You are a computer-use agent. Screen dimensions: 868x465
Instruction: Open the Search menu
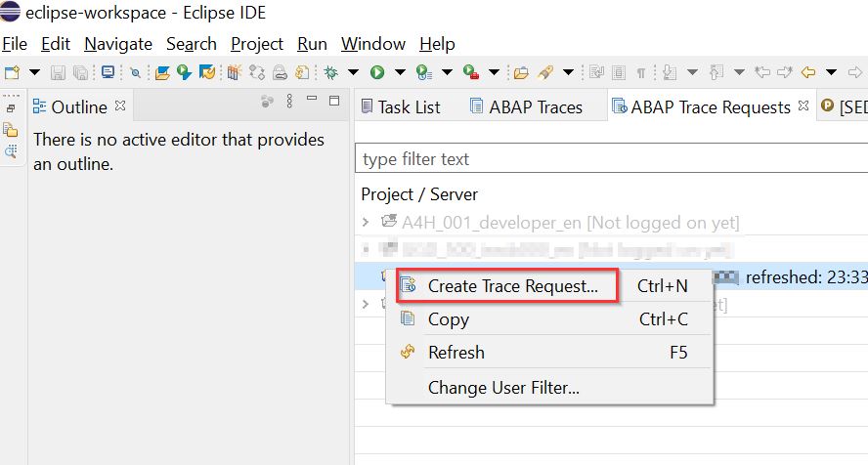[191, 44]
